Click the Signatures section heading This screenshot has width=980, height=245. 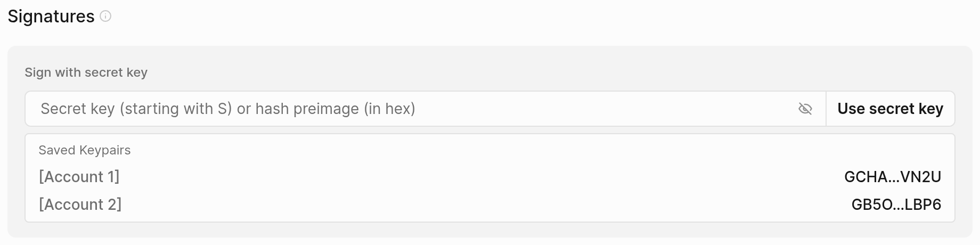51,17
